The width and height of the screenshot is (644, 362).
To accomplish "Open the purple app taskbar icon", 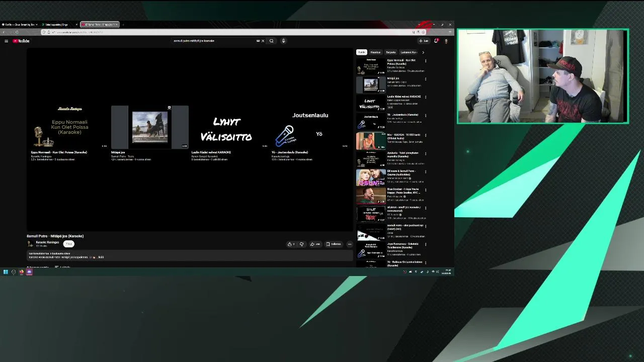I will pyautogui.click(x=29, y=272).
